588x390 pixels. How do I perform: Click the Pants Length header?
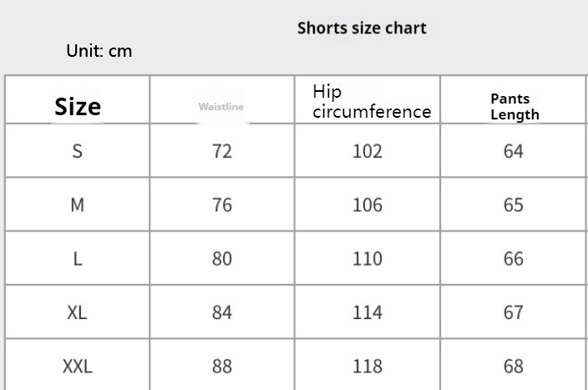click(x=514, y=107)
